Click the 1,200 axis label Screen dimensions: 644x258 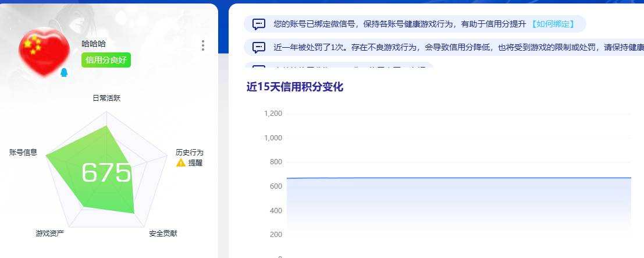tap(273, 114)
